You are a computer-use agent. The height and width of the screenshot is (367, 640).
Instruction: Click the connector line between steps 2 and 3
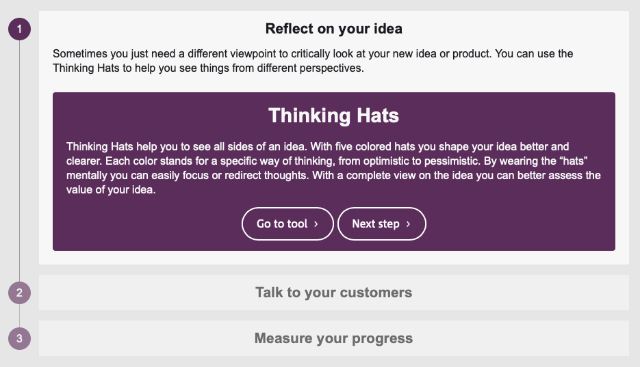pyautogui.click(x=19, y=316)
